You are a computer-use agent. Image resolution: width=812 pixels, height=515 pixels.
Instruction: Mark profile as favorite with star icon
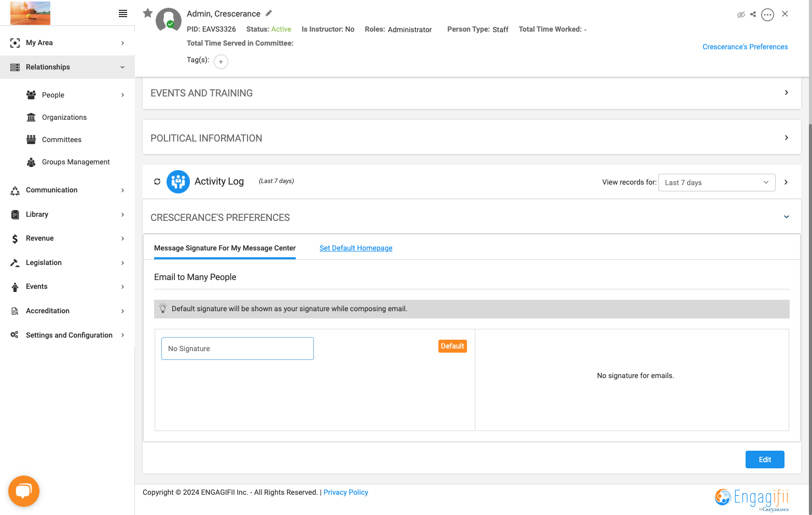click(148, 13)
